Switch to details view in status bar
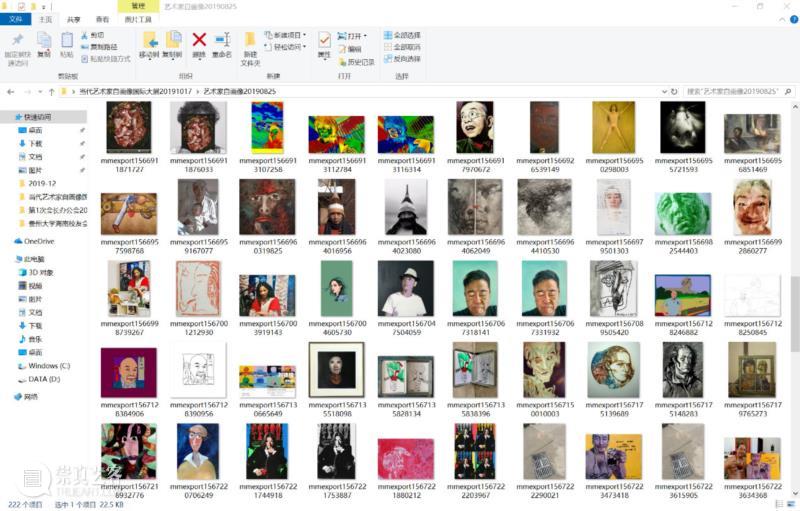 click(x=780, y=504)
